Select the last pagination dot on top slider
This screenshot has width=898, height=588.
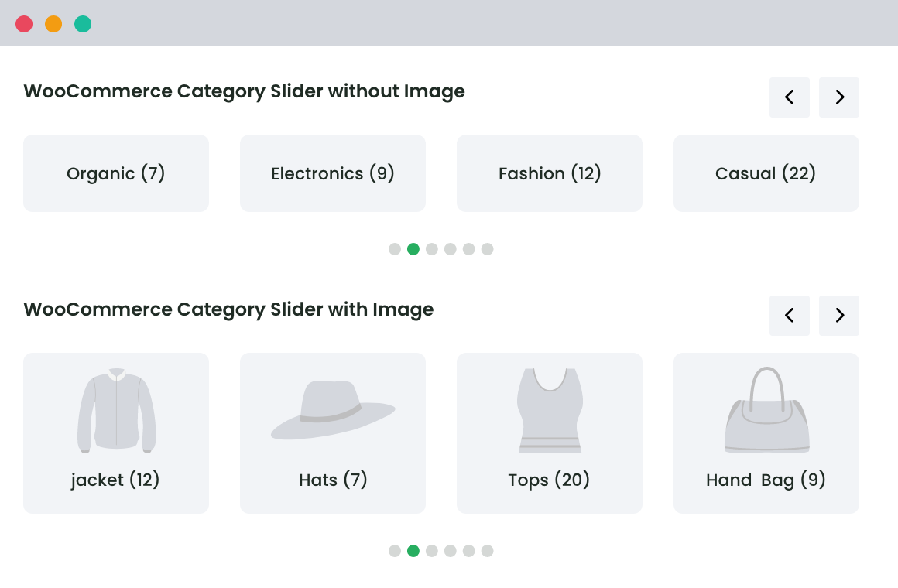point(488,249)
